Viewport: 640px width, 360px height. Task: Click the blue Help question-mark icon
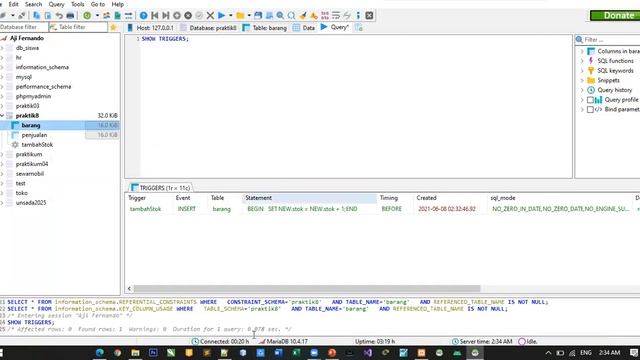click(x=144, y=16)
